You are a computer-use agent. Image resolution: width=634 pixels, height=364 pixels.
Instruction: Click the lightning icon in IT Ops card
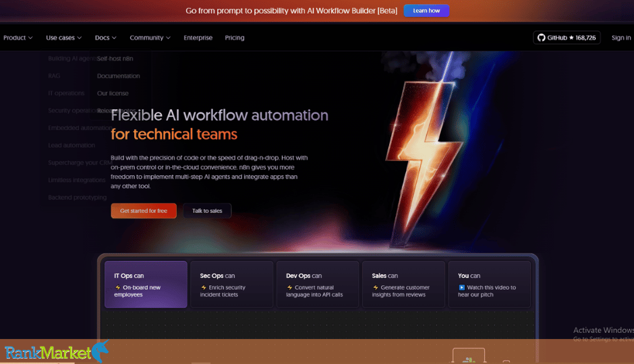click(x=118, y=287)
